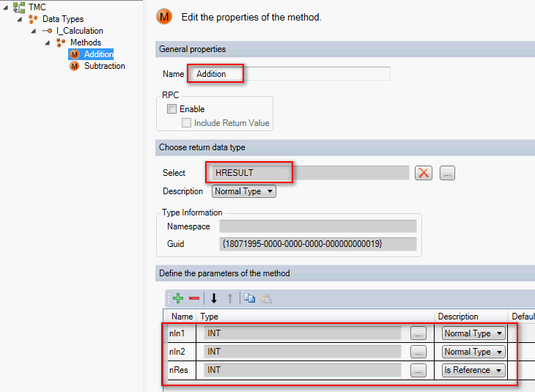Open return type Description dropdown
The width and height of the screenshot is (535, 392).
(x=243, y=191)
